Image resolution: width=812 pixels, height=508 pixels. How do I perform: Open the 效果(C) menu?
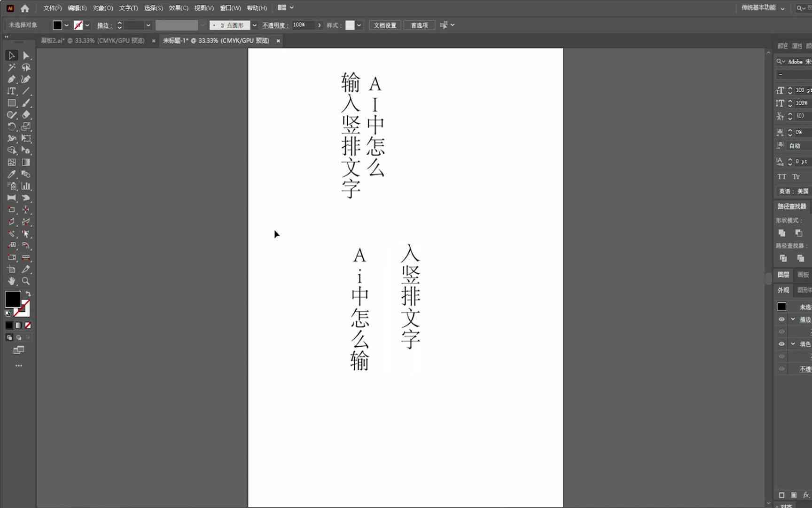(179, 8)
